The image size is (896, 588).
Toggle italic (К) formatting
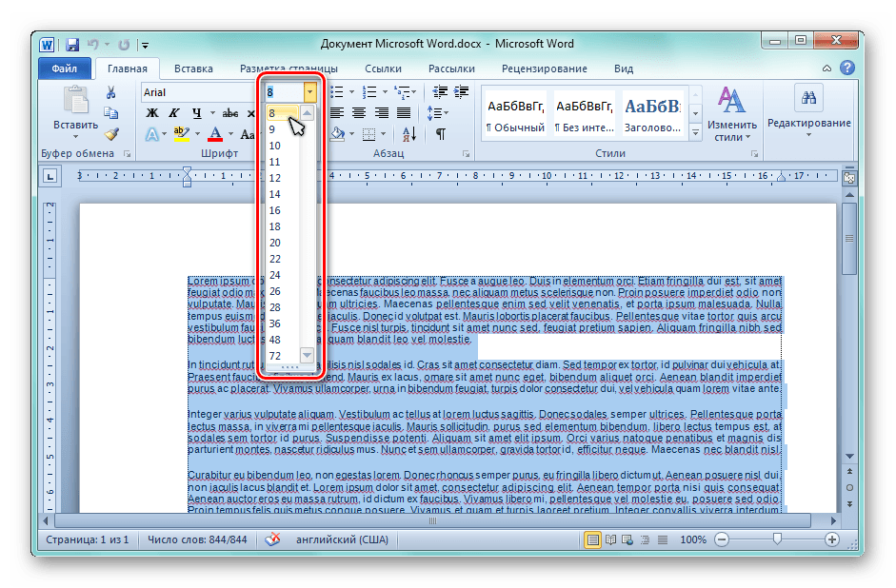pyautogui.click(x=174, y=113)
